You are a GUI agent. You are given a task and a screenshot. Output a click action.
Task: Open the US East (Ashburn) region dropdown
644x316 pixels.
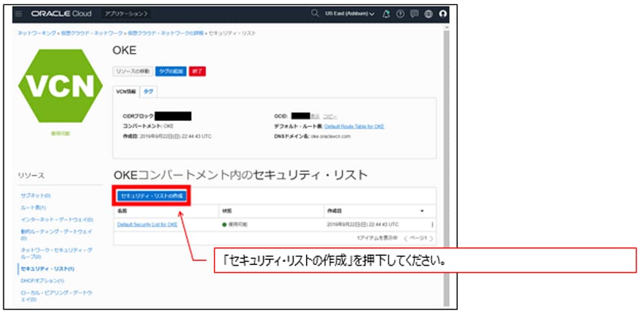tap(350, 14)
